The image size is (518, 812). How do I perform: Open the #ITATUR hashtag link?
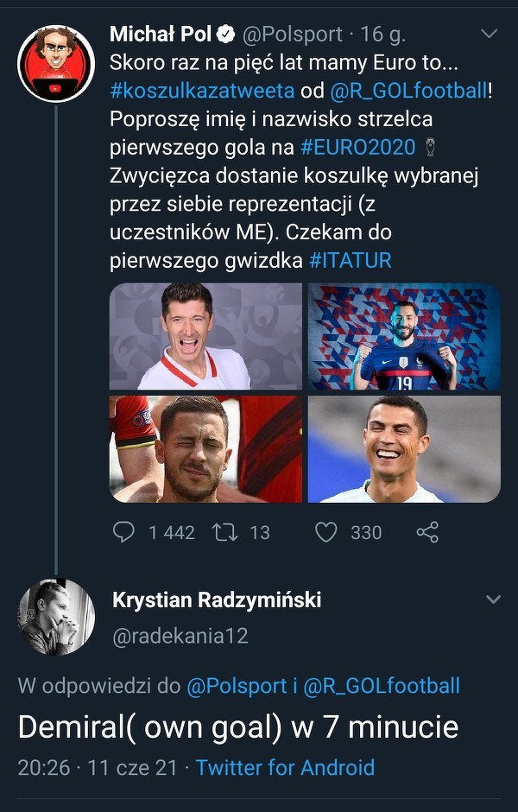(350, 259)
